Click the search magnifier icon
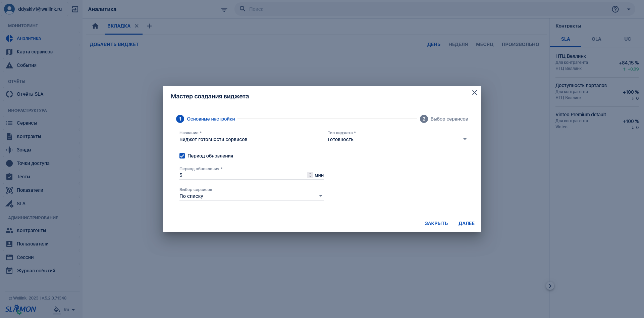644x318 pixels. click(242, 9)
